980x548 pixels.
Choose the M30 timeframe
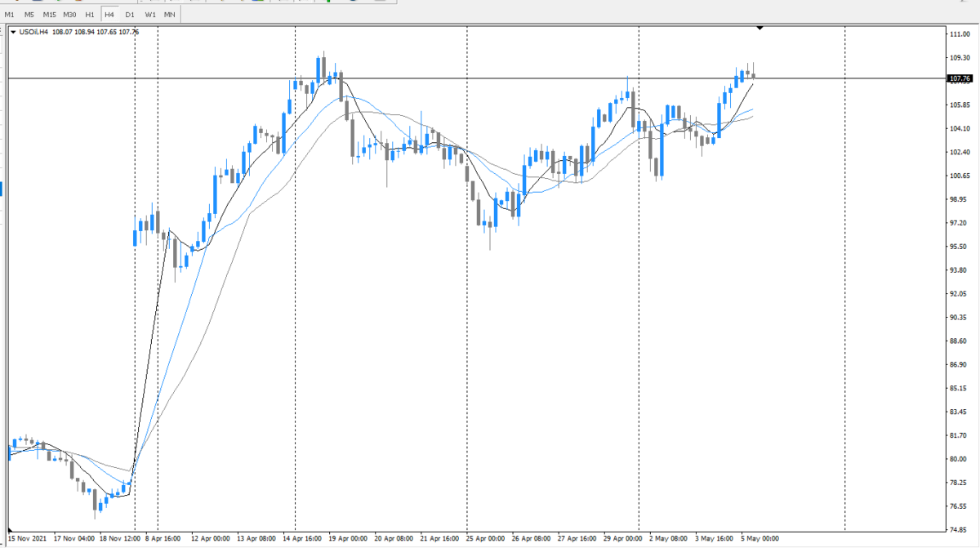tap(70, 15)
